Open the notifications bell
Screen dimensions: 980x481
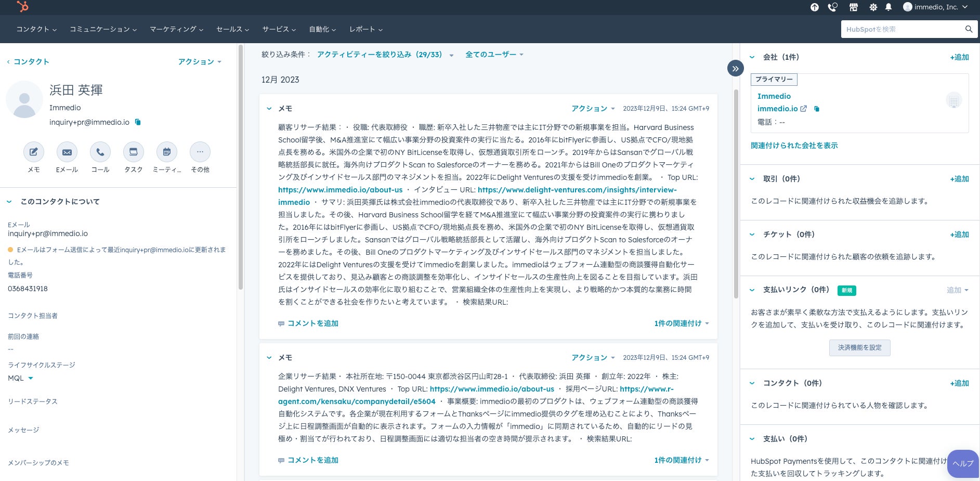(888, 7)
